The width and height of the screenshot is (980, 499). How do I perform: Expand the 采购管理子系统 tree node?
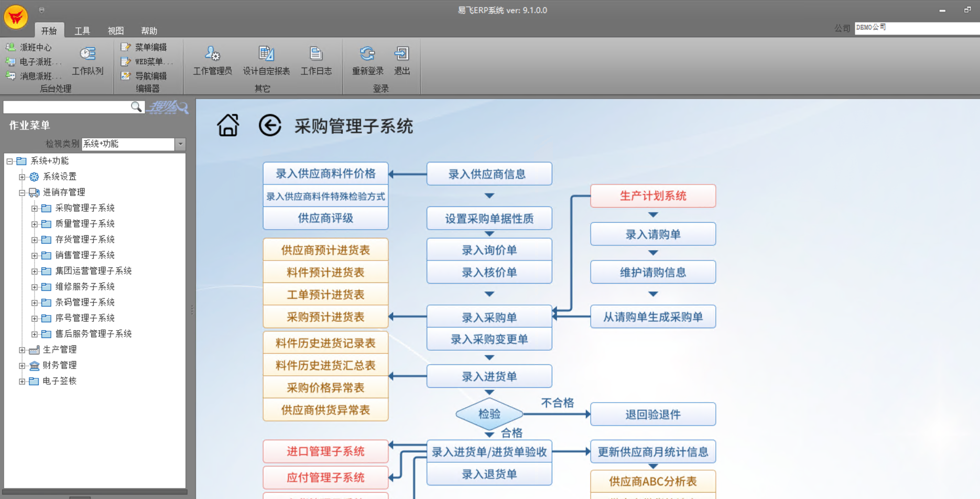point(35,209)
